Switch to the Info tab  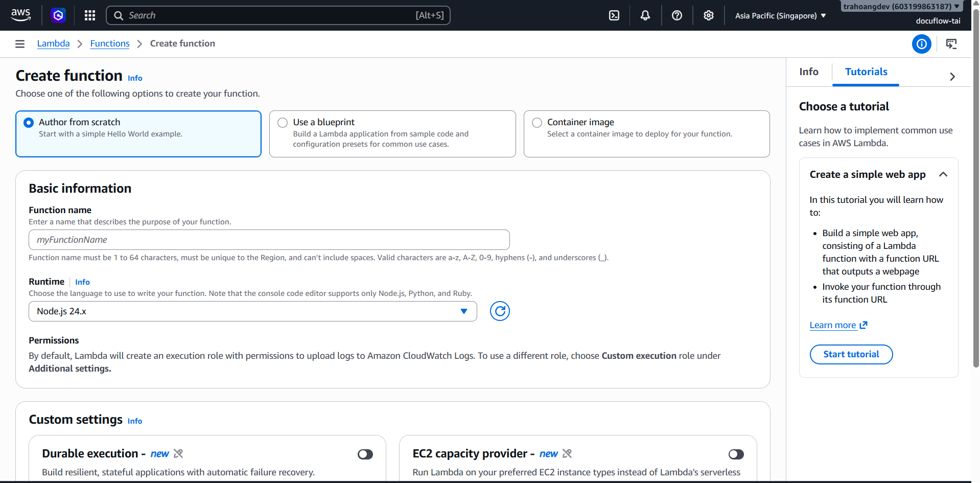click(809, 72)
